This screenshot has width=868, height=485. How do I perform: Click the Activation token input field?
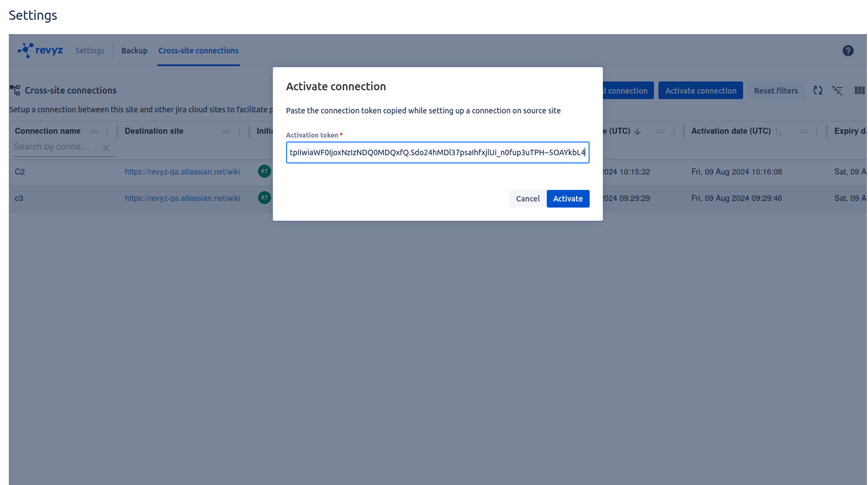[437, 152]
